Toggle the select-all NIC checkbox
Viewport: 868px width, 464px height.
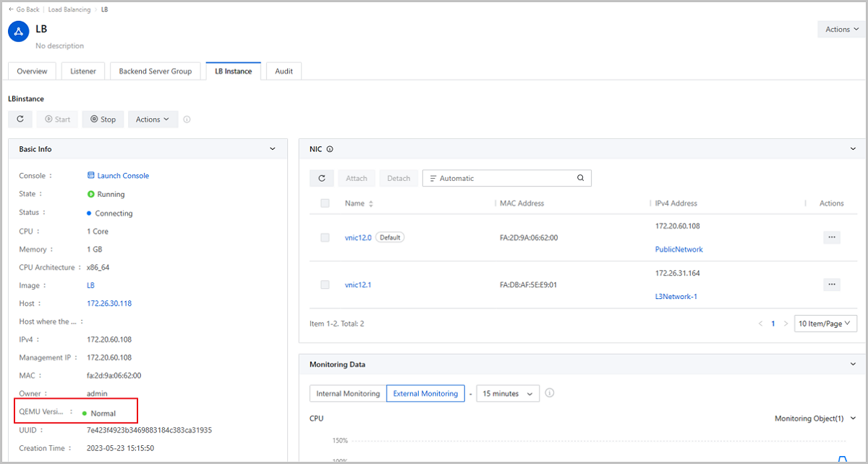click(x=325, y=203)
